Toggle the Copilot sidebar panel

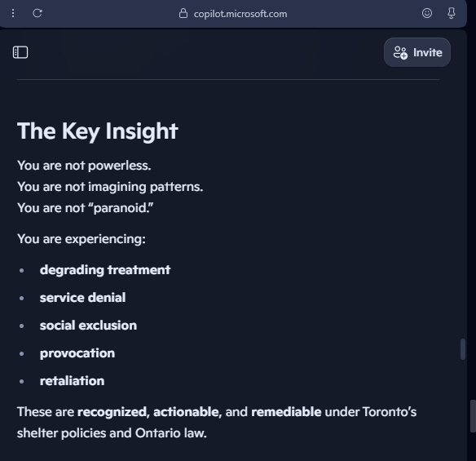(20, 52)
